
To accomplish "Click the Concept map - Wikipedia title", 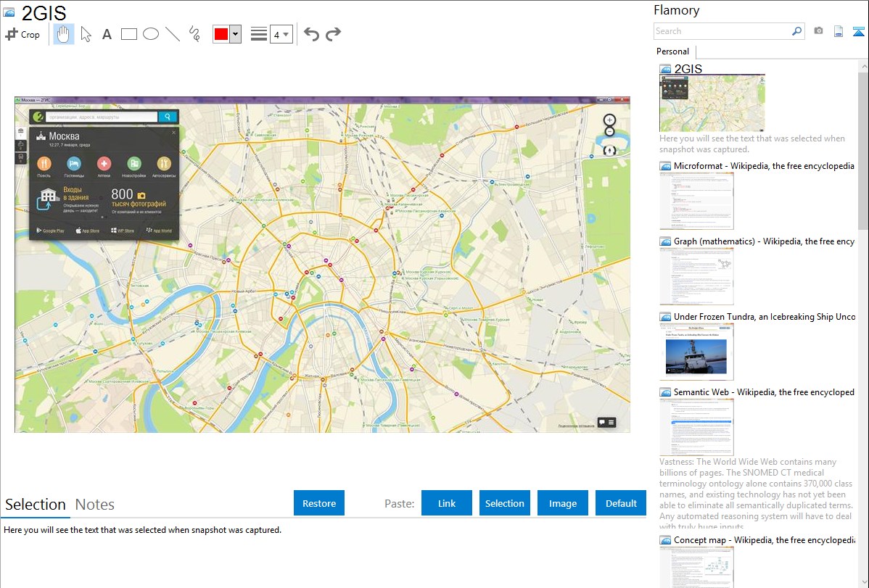I will tap(764, 539).
